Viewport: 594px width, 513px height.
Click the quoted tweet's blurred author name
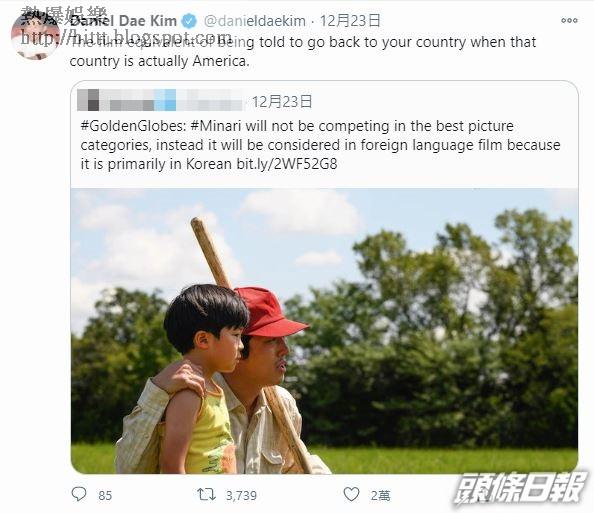160,100
